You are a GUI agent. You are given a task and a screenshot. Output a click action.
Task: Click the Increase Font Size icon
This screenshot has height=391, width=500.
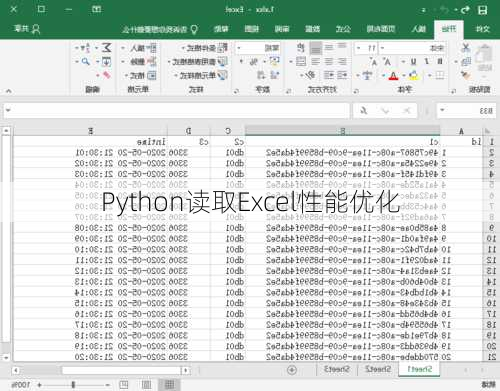pos(387,62)
